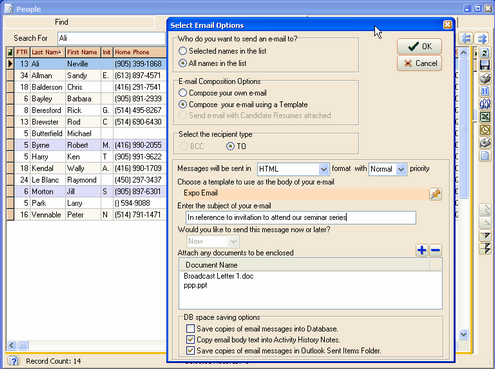
Task: Click the clock schedule icon
Action: 485,130
